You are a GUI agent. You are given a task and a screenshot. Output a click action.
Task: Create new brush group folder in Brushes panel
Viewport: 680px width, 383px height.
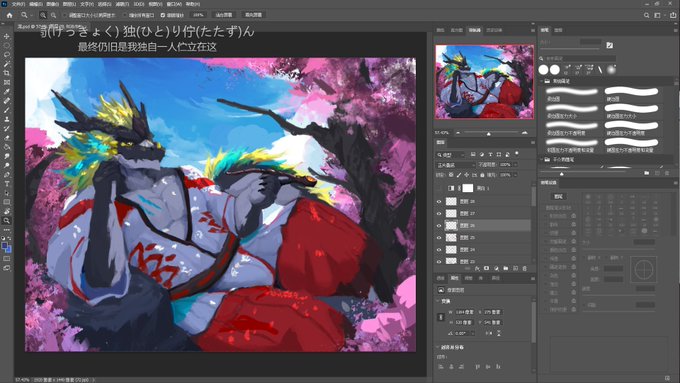(x=647, y=173)
